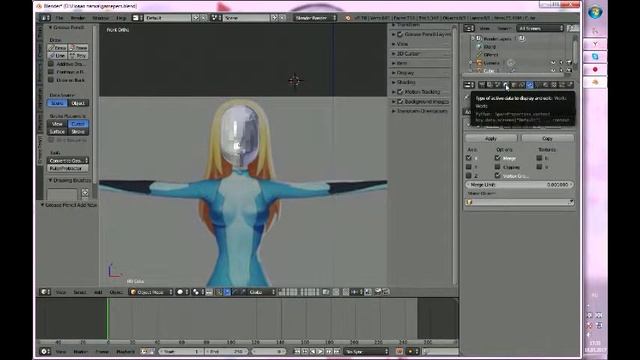Select Scene as the data source
Screen dimensions: 640x360
pos(57,103)
